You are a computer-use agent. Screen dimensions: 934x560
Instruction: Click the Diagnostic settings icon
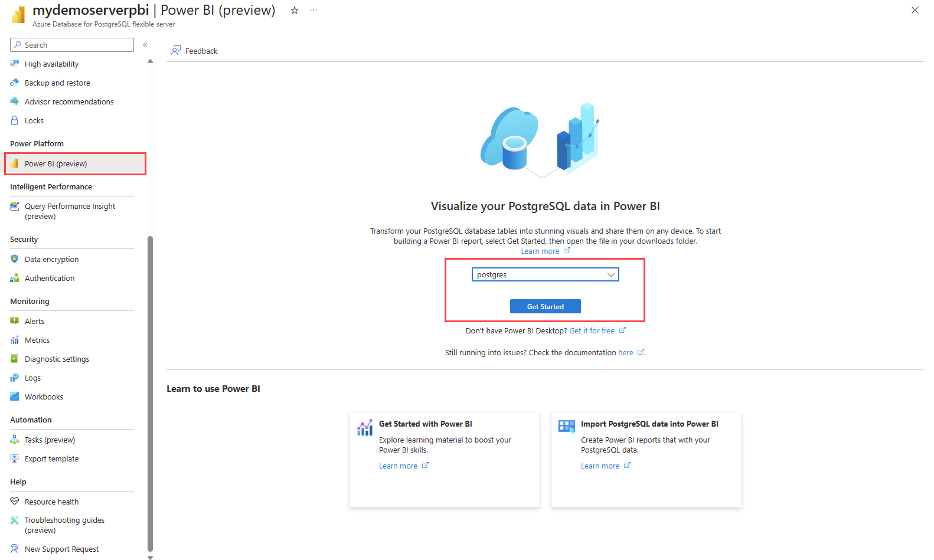coord(15,359)
